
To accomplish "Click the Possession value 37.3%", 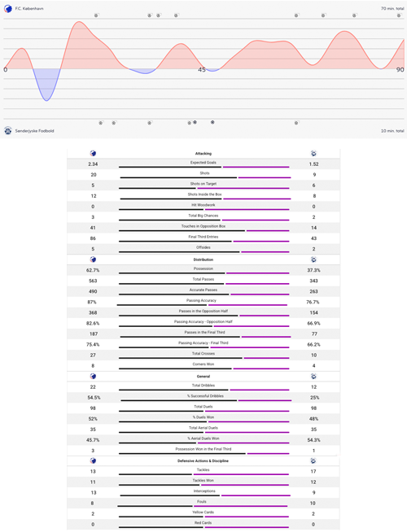I will point(313,270).
